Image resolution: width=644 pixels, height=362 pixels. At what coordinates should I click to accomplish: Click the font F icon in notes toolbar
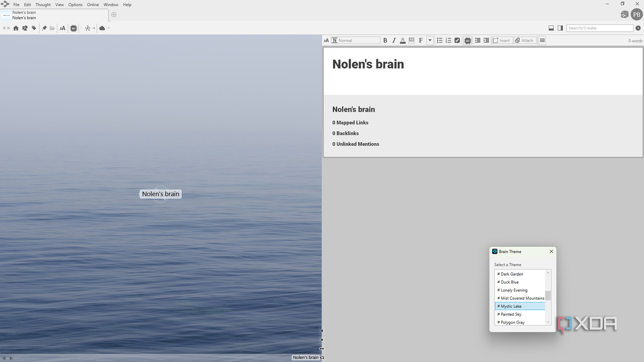421,40
